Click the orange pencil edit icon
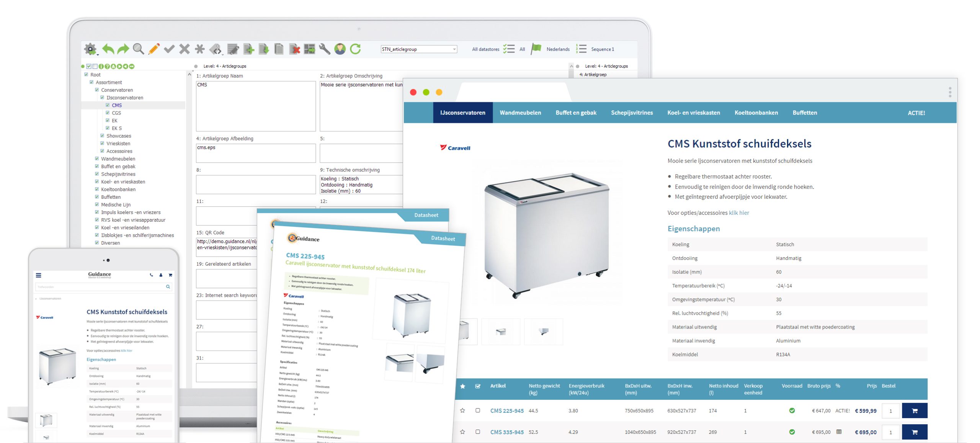 [x=154, y=49]
